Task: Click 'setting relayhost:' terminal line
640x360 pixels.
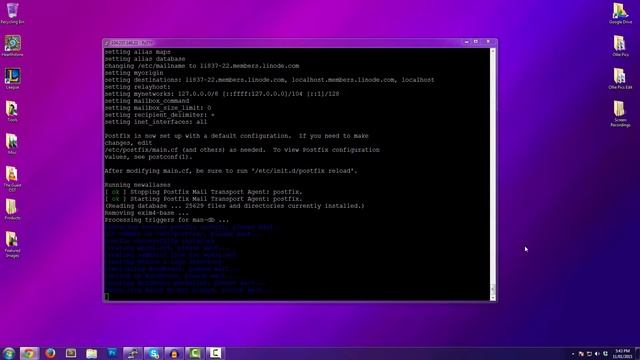Action: click(x=137, y=87)
